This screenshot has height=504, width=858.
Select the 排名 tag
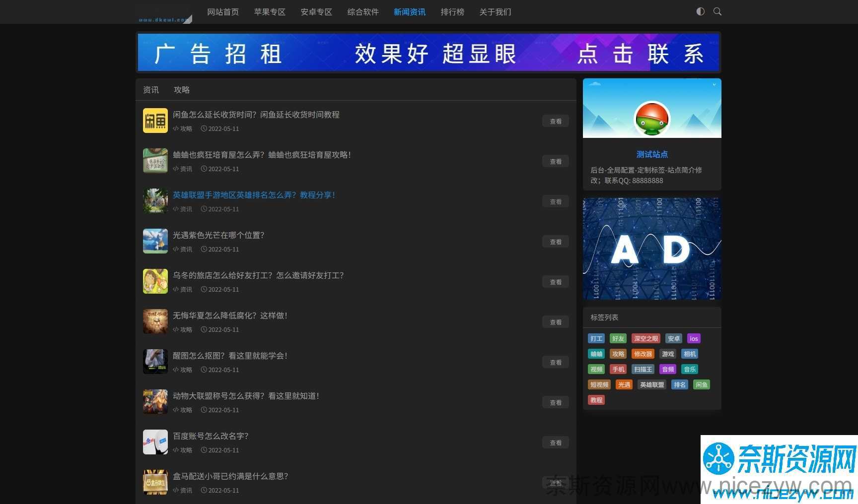680,384
